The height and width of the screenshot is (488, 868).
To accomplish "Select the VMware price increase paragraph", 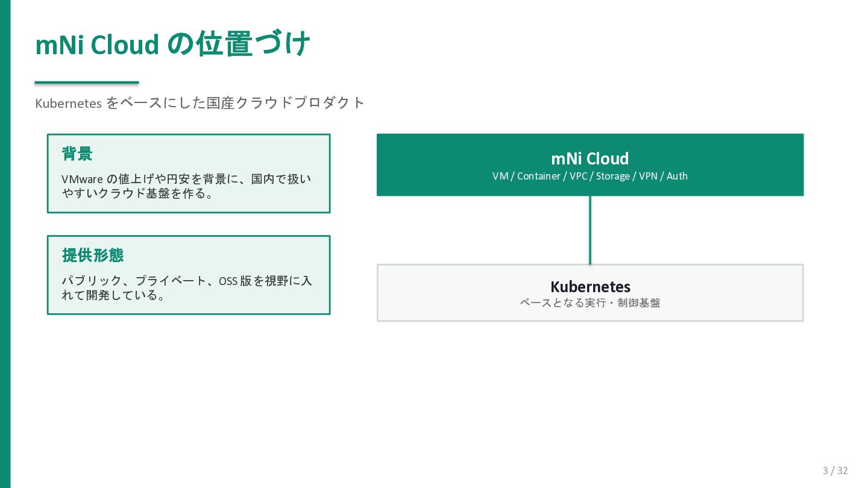I will click(187, 186).
